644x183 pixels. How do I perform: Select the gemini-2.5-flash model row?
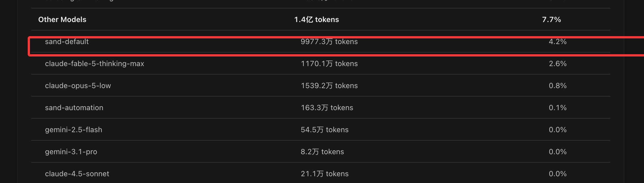pos(321,130)
